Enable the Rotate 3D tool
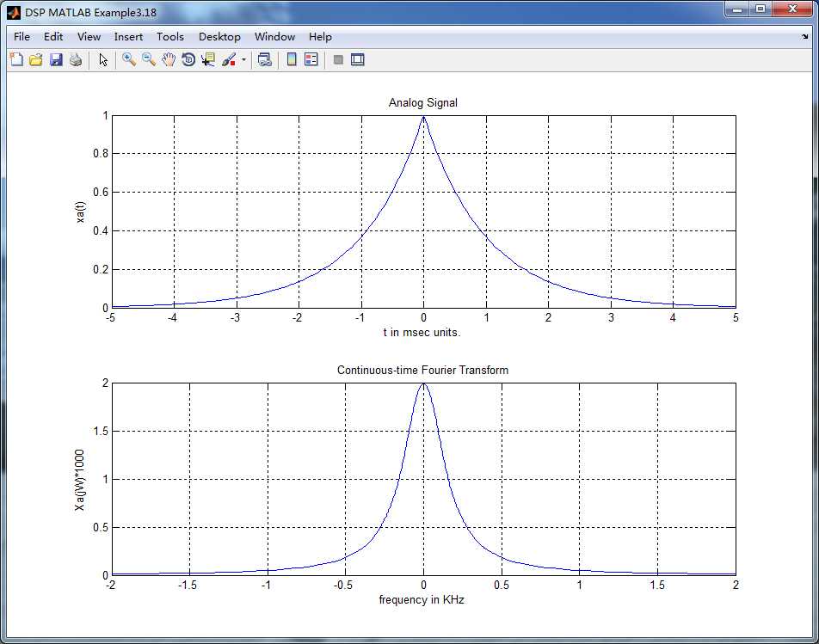 pos(188,59)
